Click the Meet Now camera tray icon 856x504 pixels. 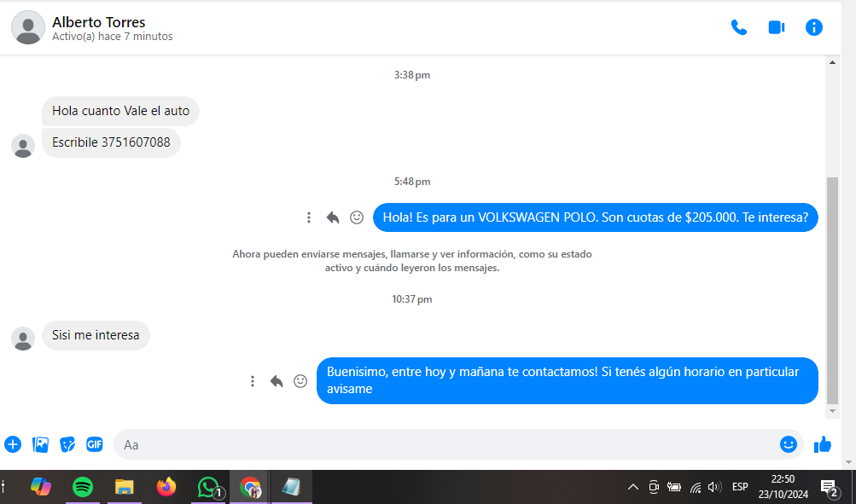(x=654, y=487)
